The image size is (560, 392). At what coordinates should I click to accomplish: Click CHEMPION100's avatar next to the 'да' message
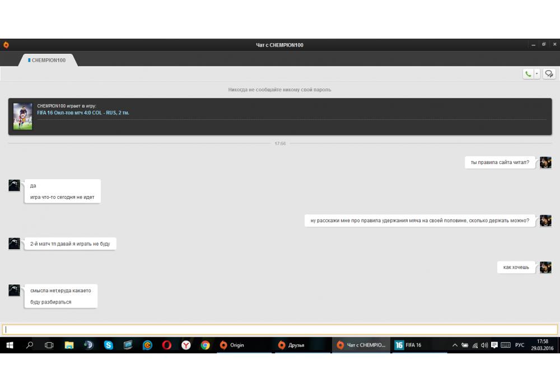point(15,186)
